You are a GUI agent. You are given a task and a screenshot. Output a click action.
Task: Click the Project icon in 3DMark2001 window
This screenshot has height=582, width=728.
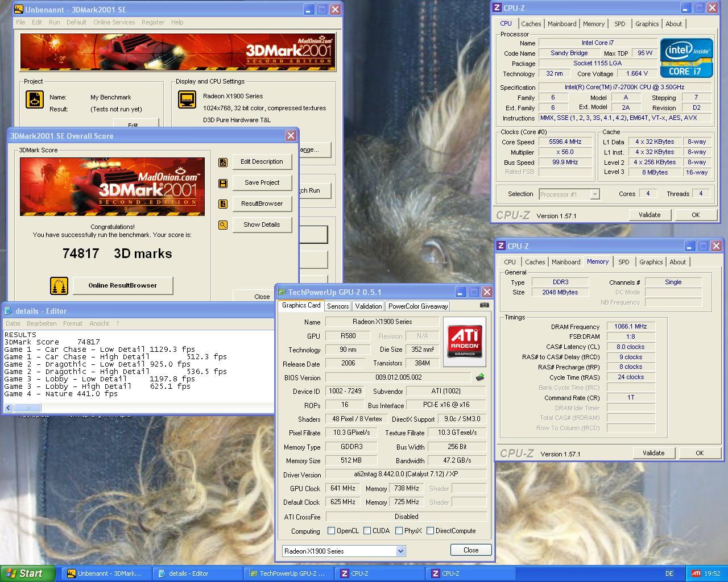[35, 100]
